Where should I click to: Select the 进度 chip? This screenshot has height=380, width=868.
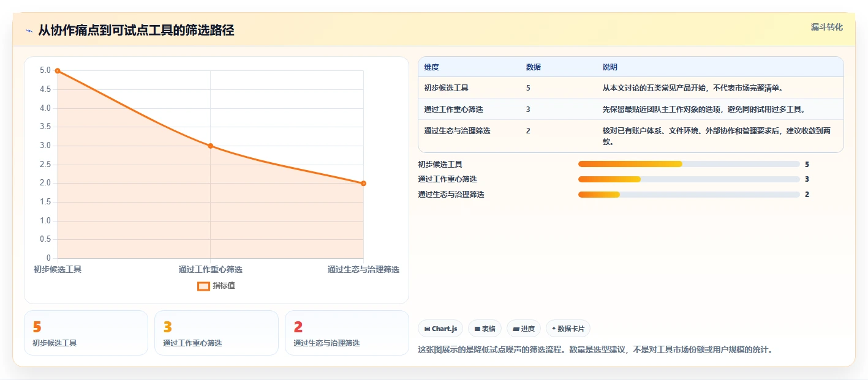click(524, 329)
